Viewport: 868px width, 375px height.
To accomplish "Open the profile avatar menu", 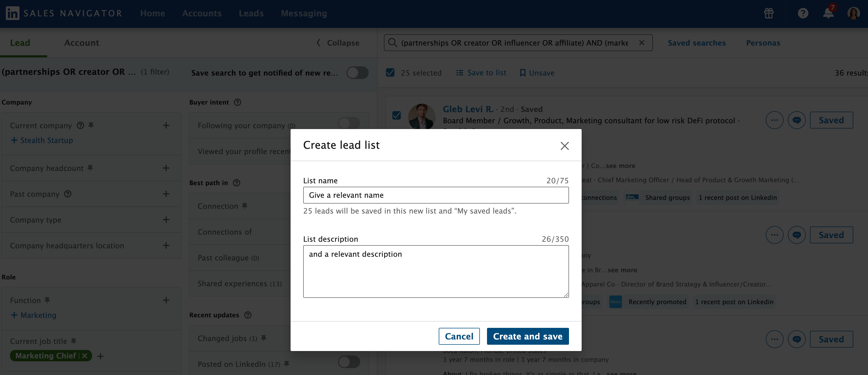I will (853, 13).
